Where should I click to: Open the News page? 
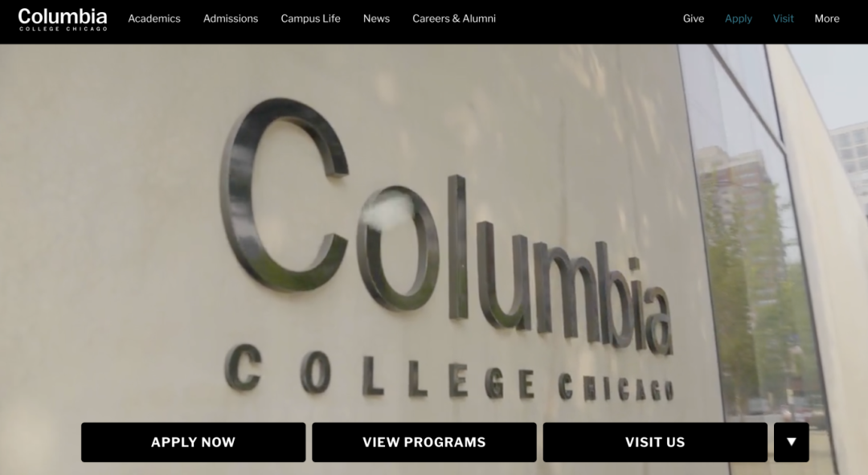pos(376,18)
